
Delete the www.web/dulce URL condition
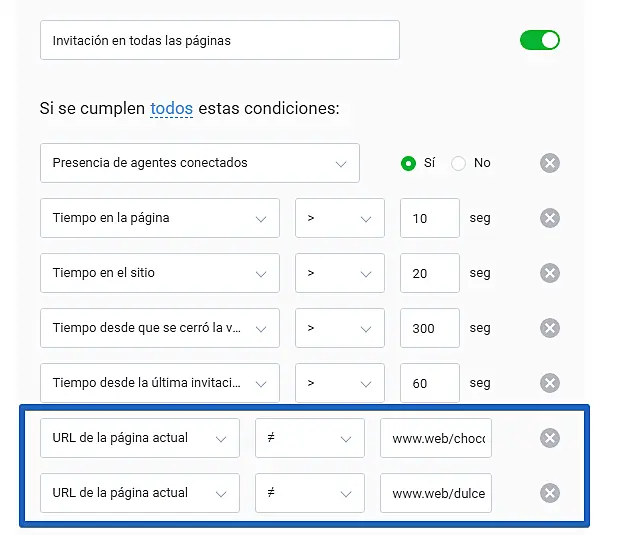tap(549, 493)
